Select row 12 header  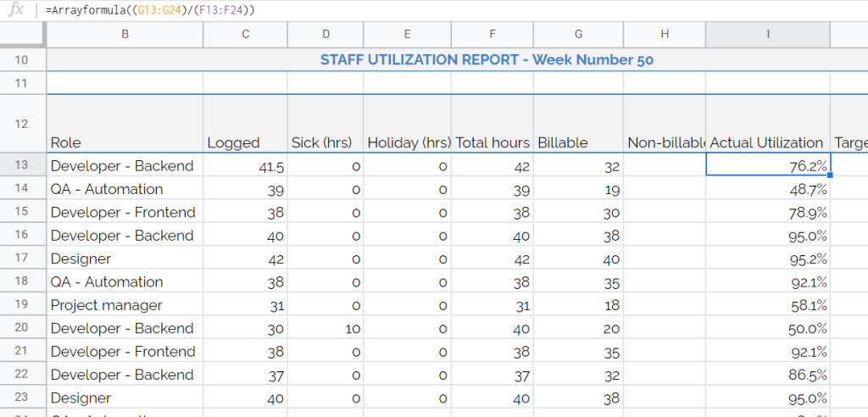tap(21, 124)
